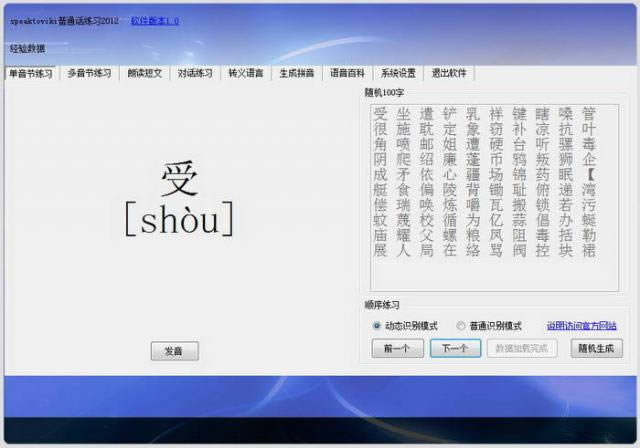Open the 软件版本1.0 link
This screenshot has width=640, height=448.
coord(155,20)
